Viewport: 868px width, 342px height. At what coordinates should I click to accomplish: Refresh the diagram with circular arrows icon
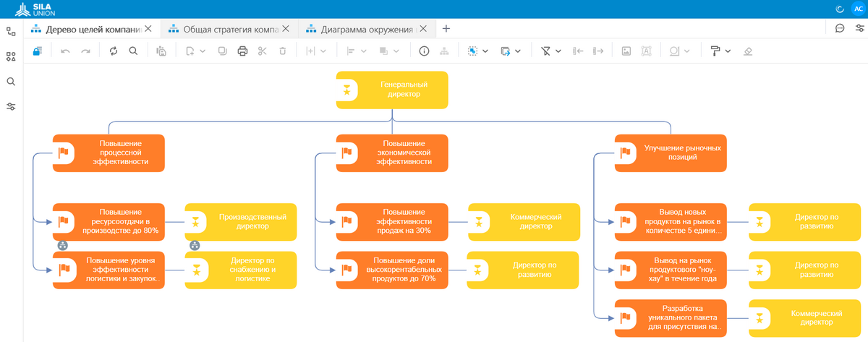coord(114,51)
